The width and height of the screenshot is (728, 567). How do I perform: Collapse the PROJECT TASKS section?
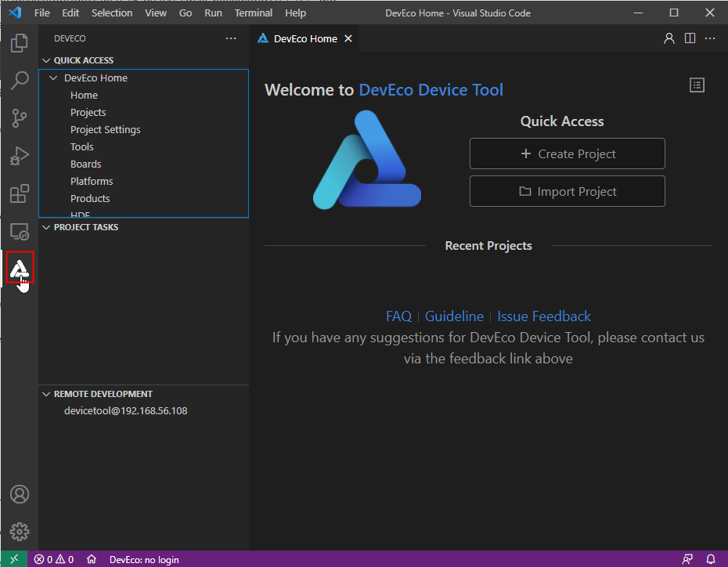click(46, 227)
